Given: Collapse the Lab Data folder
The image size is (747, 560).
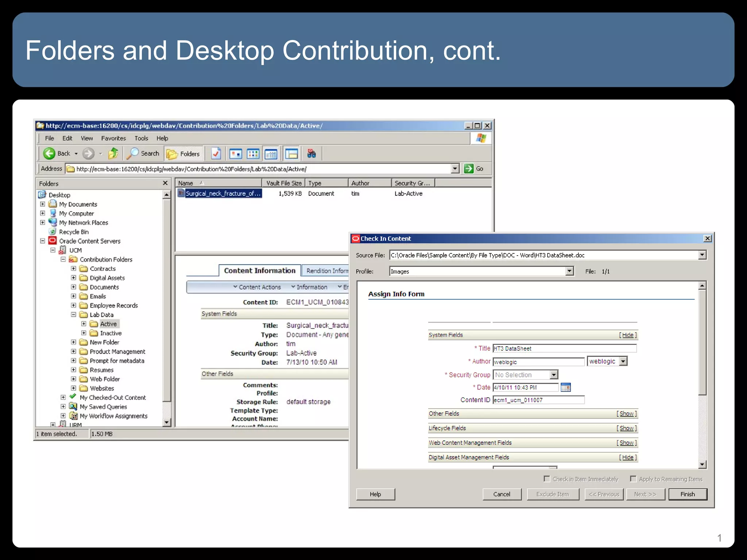Looking at the screenshot, I should pos(73,314).
